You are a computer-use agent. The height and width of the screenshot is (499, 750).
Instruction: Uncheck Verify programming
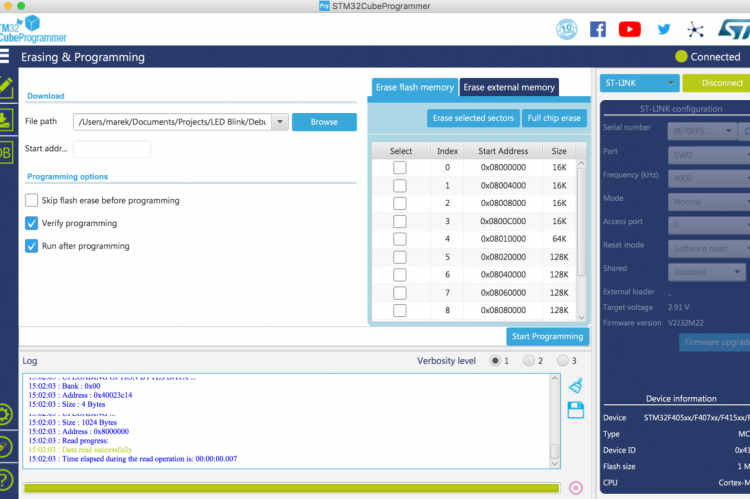(32, 223)
